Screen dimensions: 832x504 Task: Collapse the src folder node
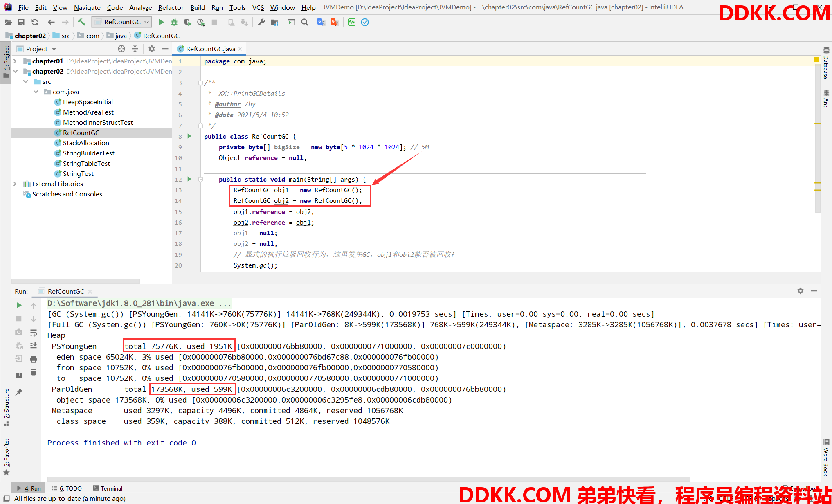pyautogui.click(x=26, y=81)
